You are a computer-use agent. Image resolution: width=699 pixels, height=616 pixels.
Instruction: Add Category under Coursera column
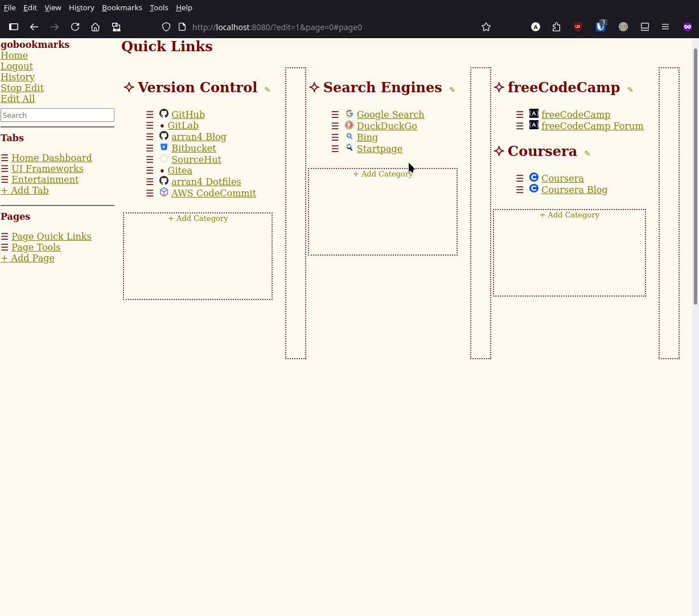pyautogui.click(x=569, y=215)
